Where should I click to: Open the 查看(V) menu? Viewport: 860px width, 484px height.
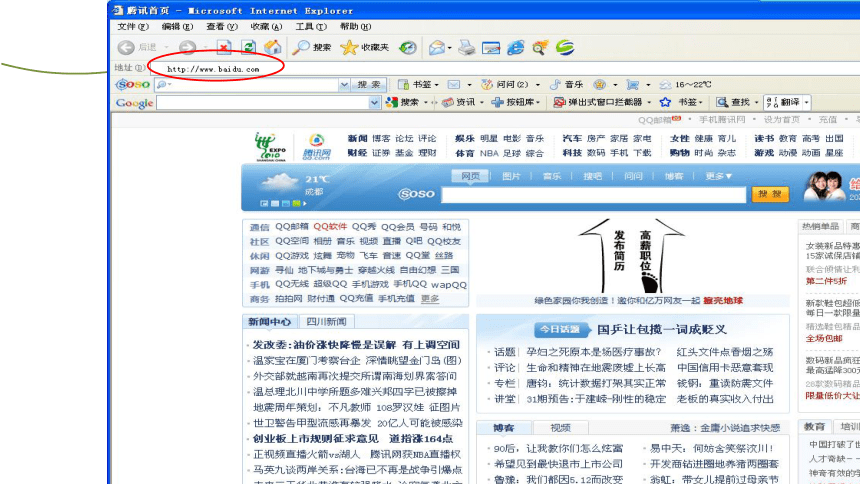(222, 26)
